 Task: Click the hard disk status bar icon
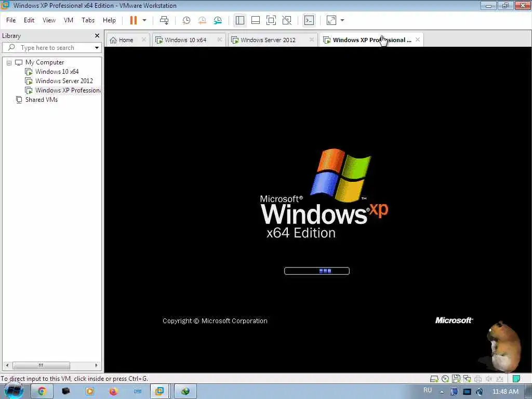434,379
